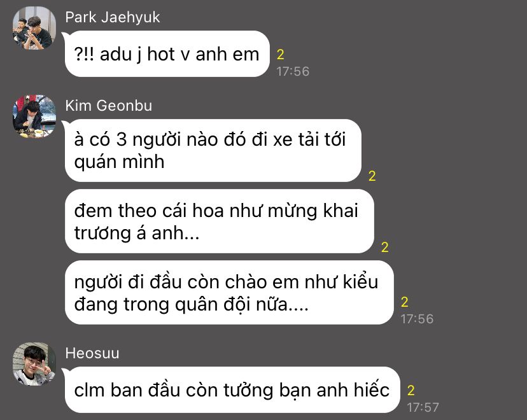
Task: Tap the 17:56 timestamp after Kim Geonbu's messages
Action: click(x=417, y=319)
